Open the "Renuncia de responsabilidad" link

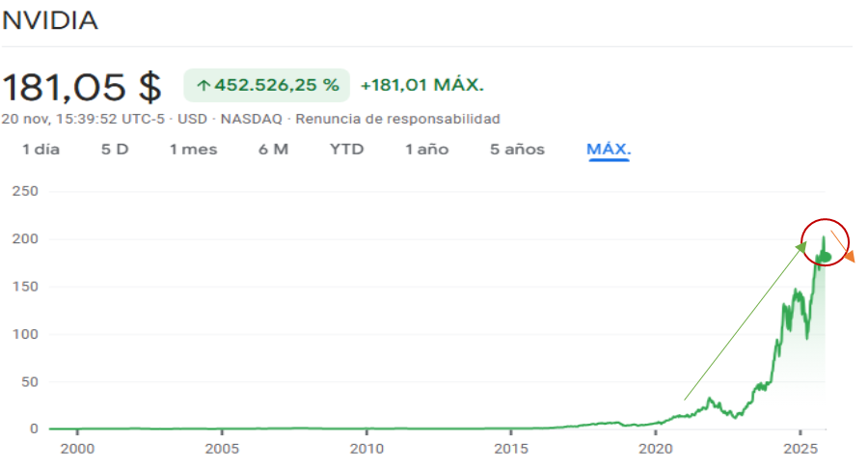point(397,119)
